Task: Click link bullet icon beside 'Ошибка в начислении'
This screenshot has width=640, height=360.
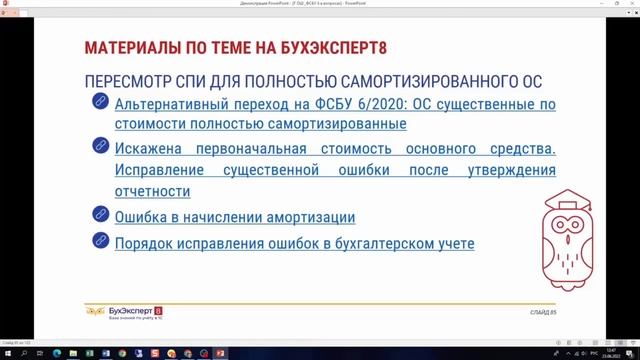Action: click(x=100, y=214)
